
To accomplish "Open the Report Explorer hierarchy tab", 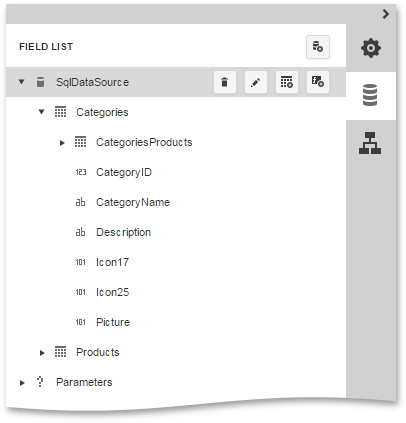I will (x=371, y=143).
